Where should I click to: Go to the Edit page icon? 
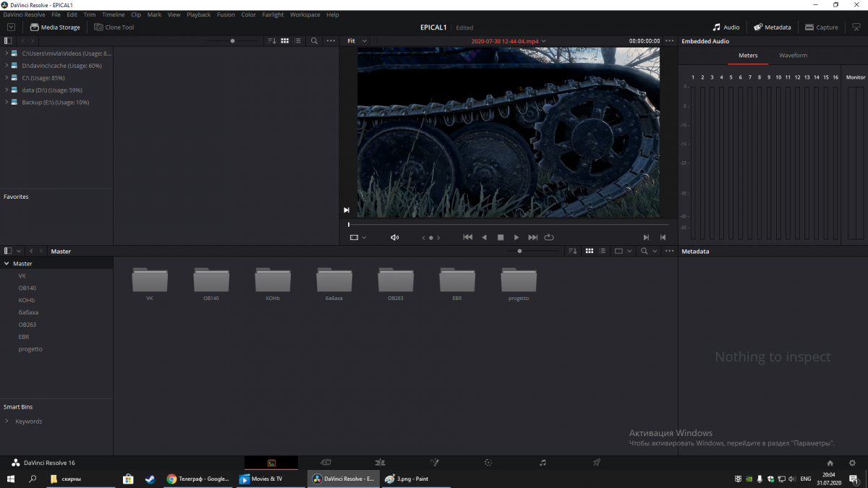point(380,463)
